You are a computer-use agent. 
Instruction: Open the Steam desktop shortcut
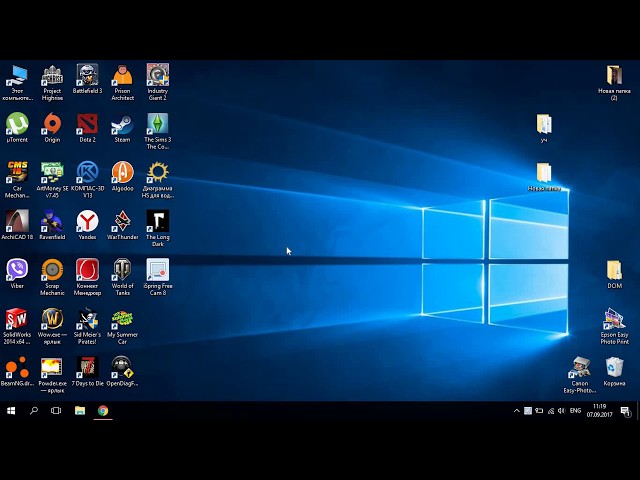122,124
